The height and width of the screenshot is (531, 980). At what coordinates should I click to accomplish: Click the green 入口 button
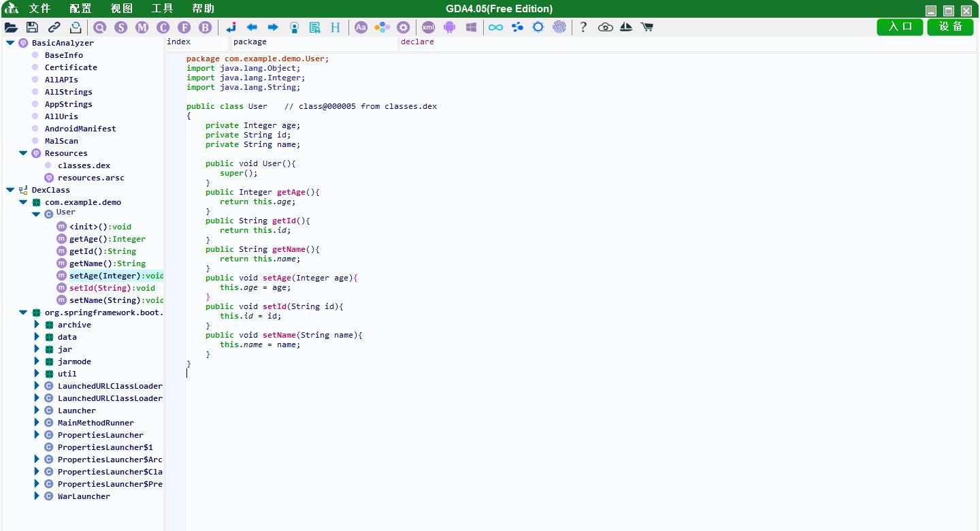[900, 27]
